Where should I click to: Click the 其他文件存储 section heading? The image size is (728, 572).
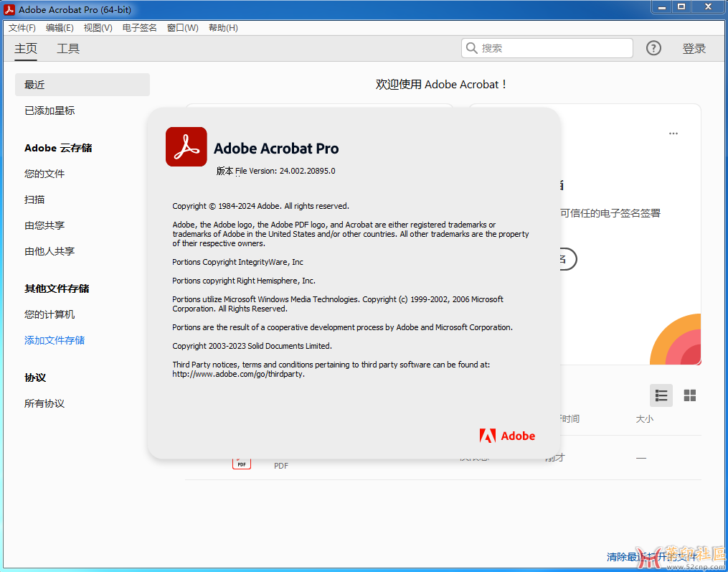[x=57, y=289]
